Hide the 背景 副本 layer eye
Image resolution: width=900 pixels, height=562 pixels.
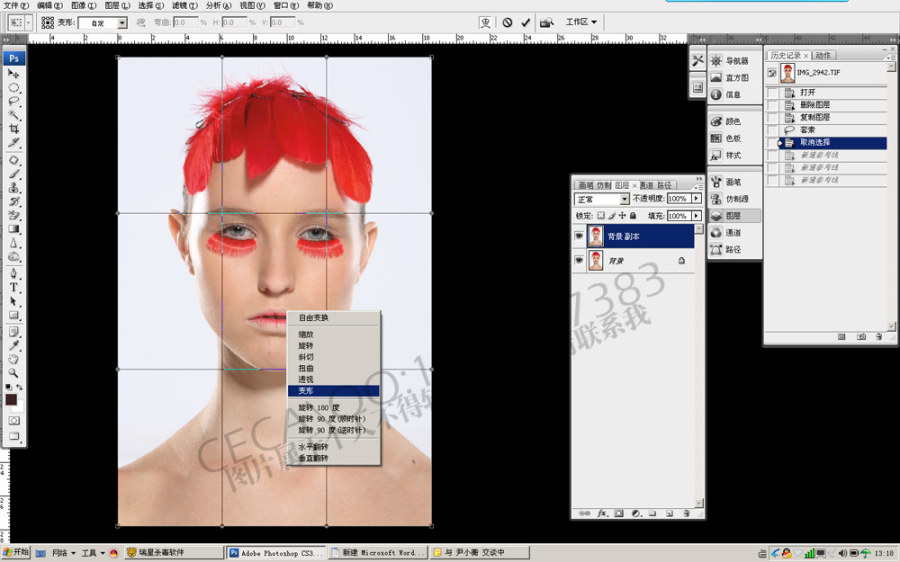[x=579, y=236]
